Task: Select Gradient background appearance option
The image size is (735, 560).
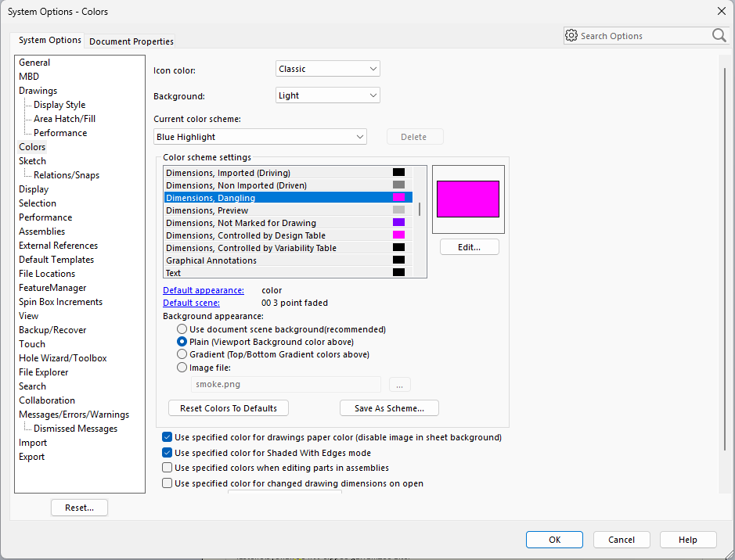Action: (x=182, y=354)
